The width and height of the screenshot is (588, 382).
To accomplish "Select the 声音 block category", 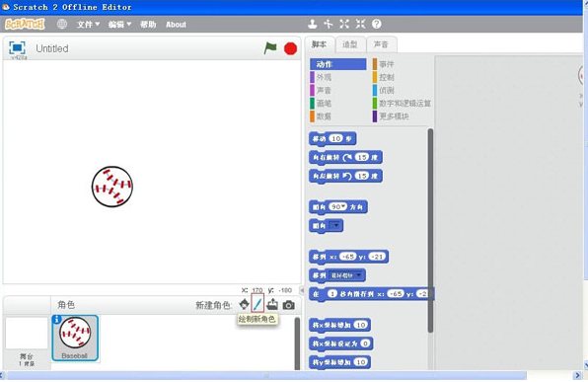I will click(321, 91).
